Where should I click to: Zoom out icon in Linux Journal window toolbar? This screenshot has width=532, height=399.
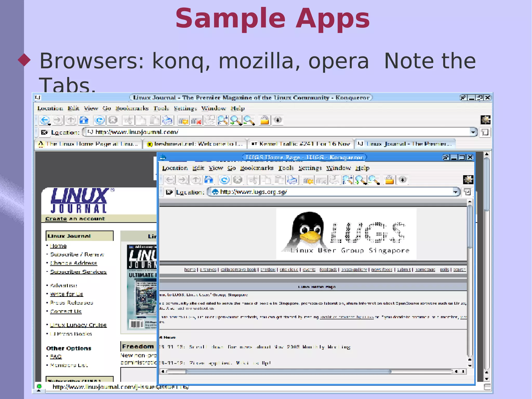click(x=249, y=120)
